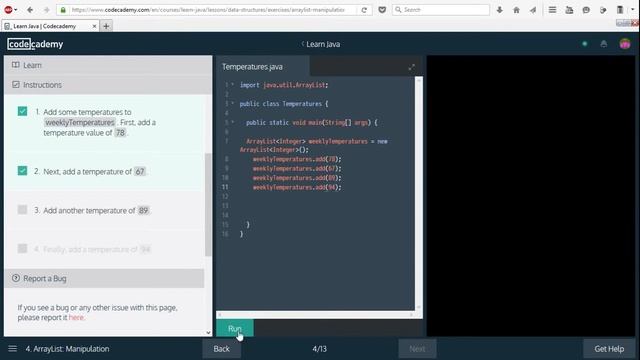Screen dimensions: 640x360
Task: Toggle checkbox for step 3 add 89
Action: 22,210
